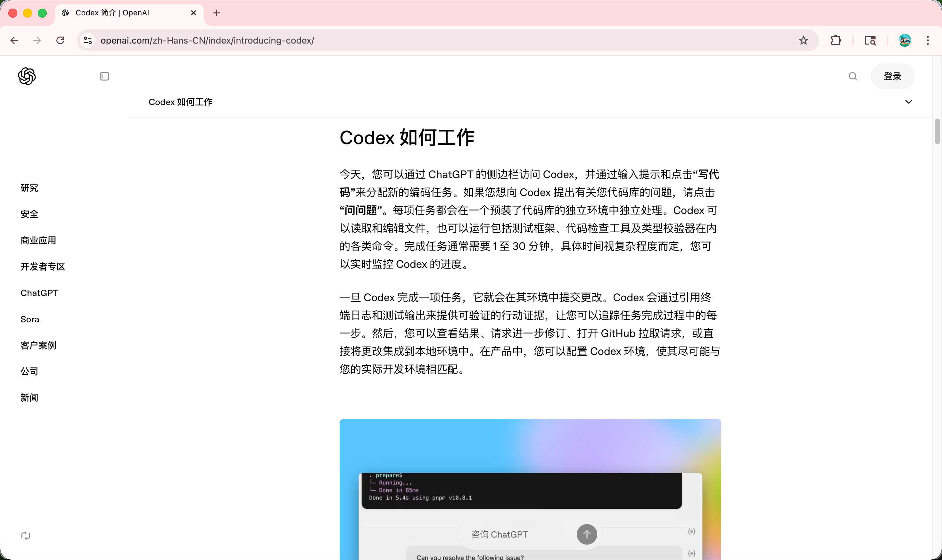The width and height of the screenshot is (942, 560).
Task: Click the OpenAI logo icon
Action: click(27, 76)
